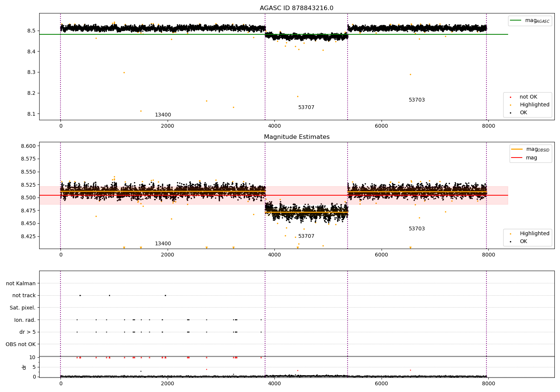The image size is (560, 392).
Task: Click the 'OBS not OK' row label
Action: [21, 344]
